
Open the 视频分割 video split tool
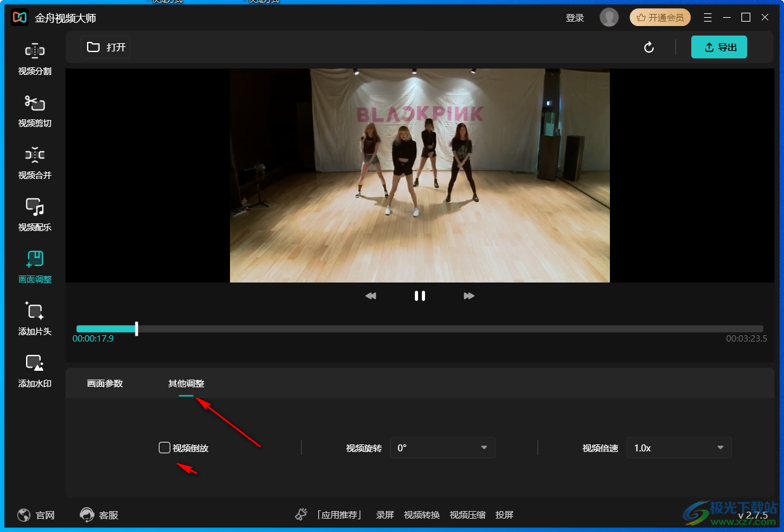click(x=35, y=59)
